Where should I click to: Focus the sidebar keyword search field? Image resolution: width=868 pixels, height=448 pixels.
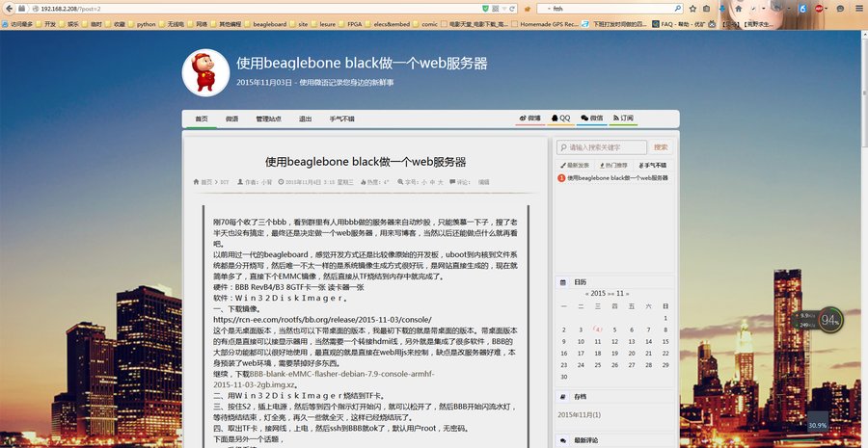point(603,147)
